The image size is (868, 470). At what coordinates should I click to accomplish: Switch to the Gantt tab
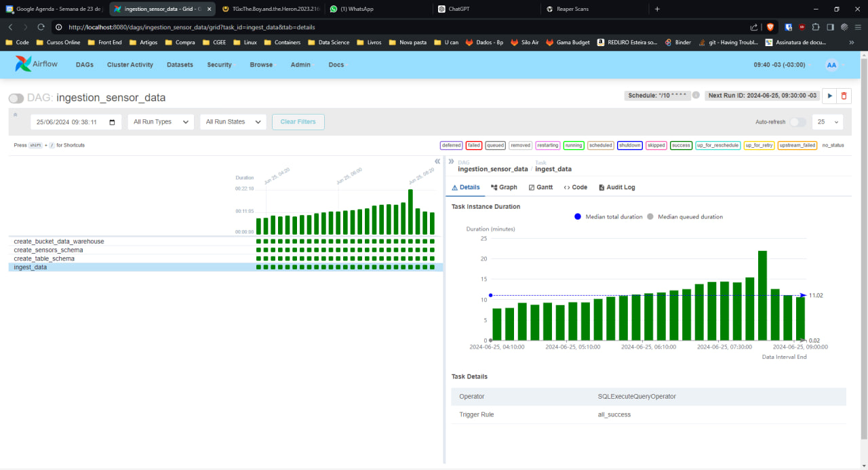tap(540, 187)
